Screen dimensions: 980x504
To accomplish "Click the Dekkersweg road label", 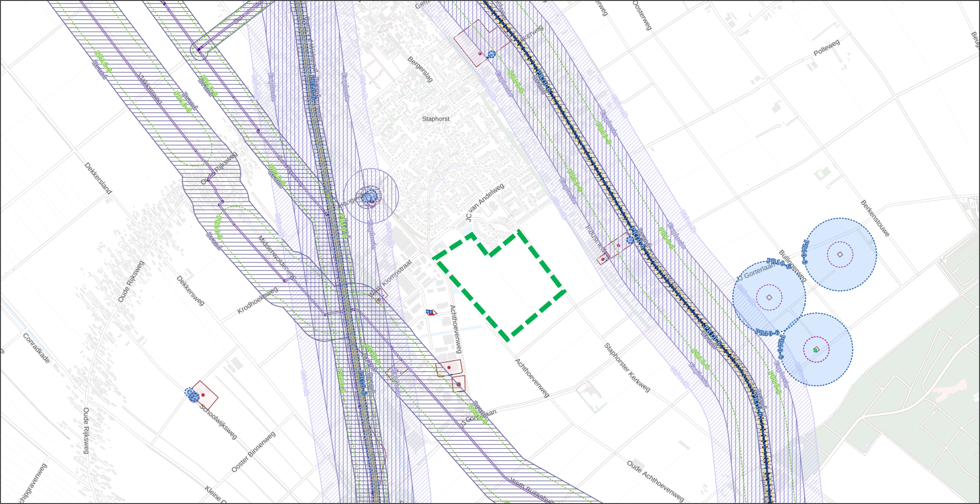I will coord(191,291).
